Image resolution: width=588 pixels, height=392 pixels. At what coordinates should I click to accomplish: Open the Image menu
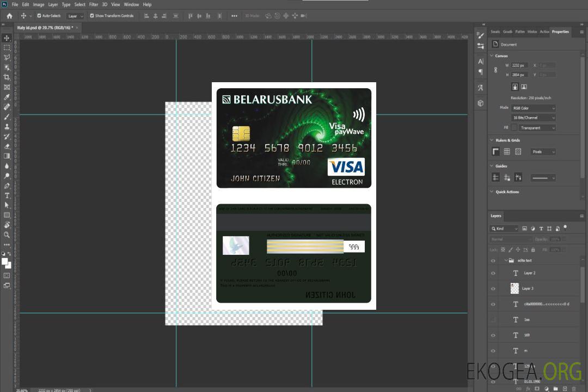[39, 4]
